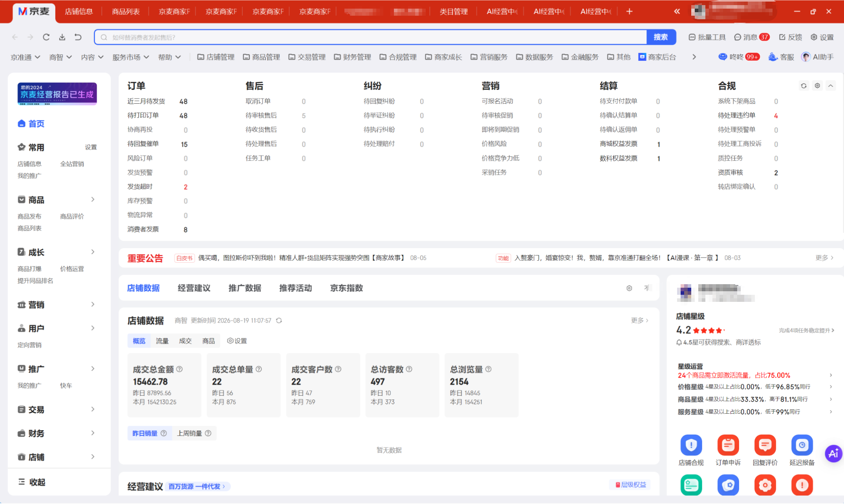Image resolution: width=844 pixels, height=504 pixels.
Task: Show more bookmark folders with right chevron
Action: pyautogui.click(x=694, y=57)
